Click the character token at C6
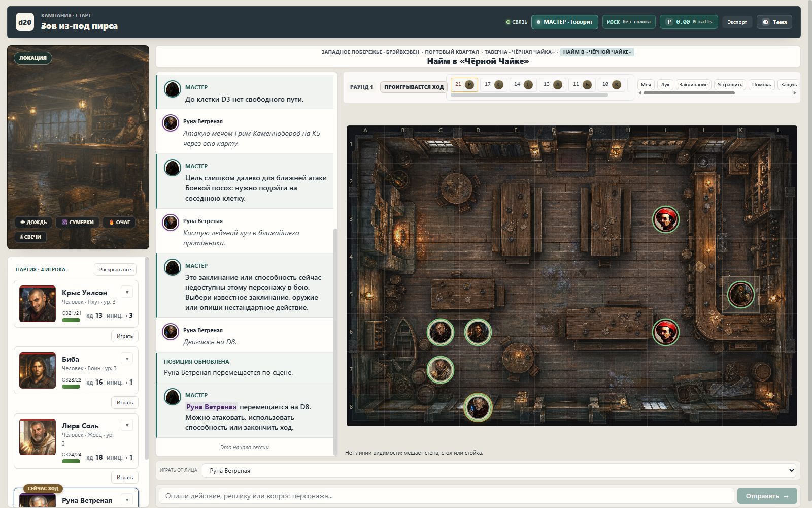 pos(440,332)
